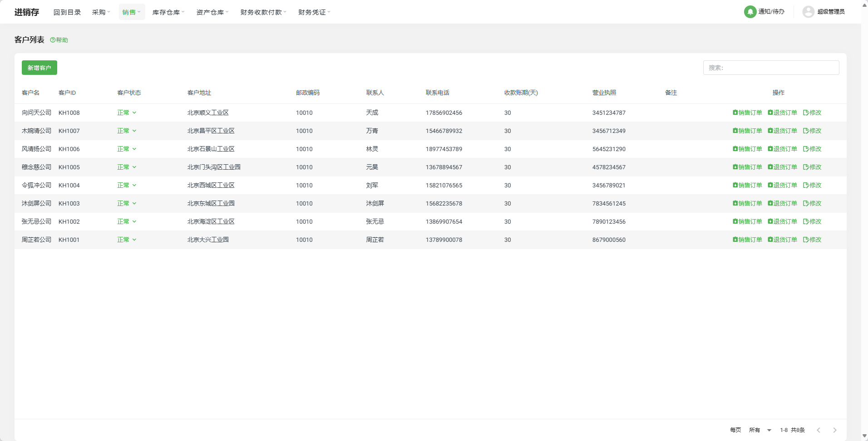The height and width of the screenshot is (441, 868).
Task: Open the per-page 所有 dropdown
Action: click(760, 430)
